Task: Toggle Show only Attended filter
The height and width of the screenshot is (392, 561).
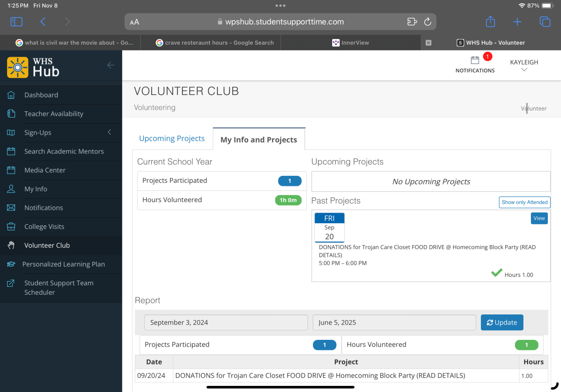Action: [525, 202]
